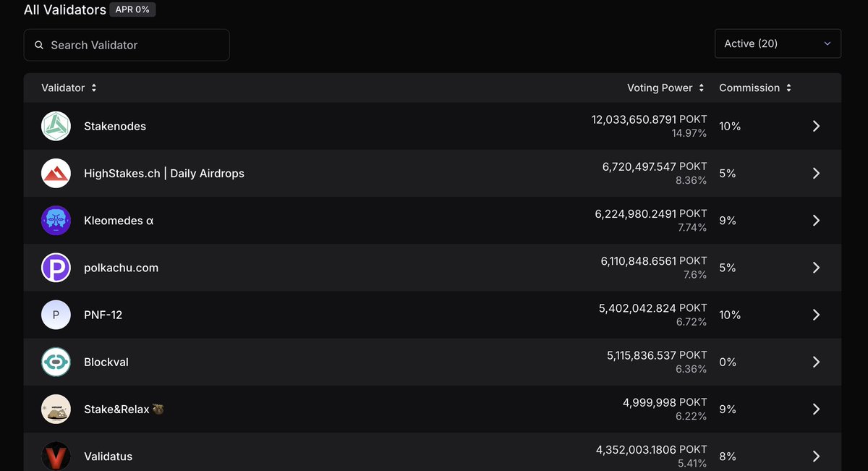Focus the Search Validator field
This screenshot has width=868, height=471.
(127, 45)
